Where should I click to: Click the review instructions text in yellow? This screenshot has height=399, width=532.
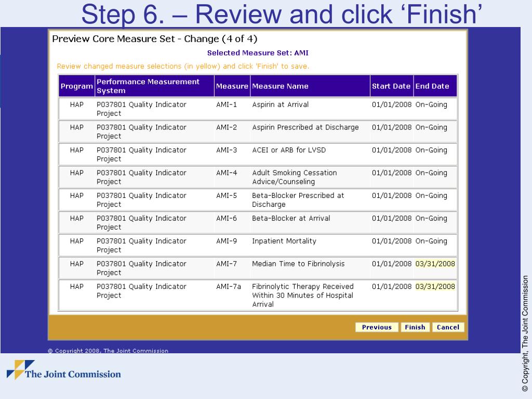tap(183, 66)
